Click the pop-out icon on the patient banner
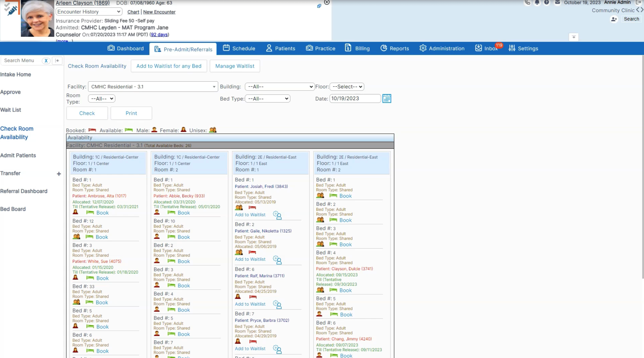The height and width of the screenshot is (358, 644). pos(319,6)
